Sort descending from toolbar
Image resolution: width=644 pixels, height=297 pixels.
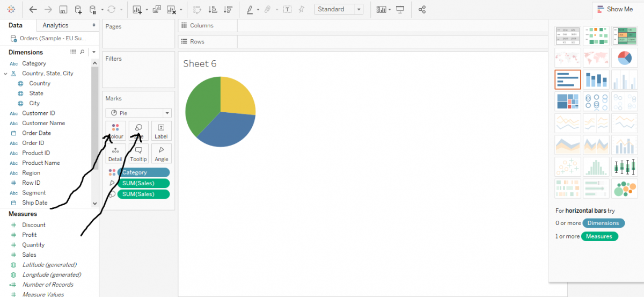coord(228,10)
